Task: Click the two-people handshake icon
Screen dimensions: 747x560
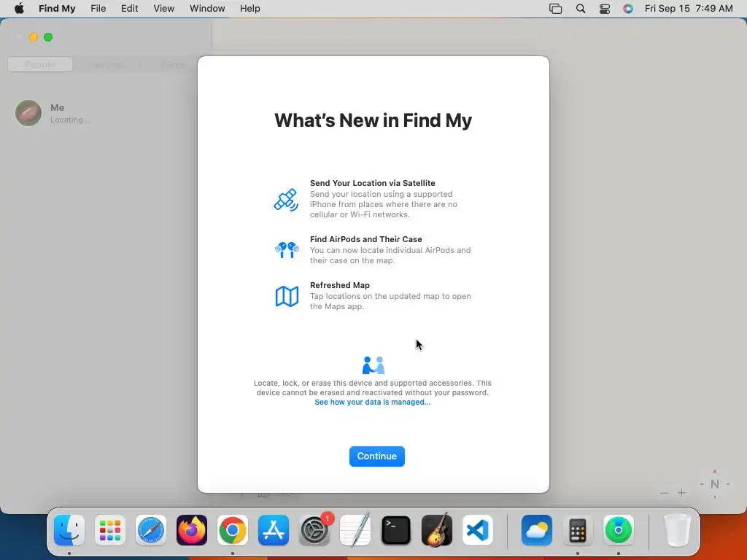Action: pos(373,365)
